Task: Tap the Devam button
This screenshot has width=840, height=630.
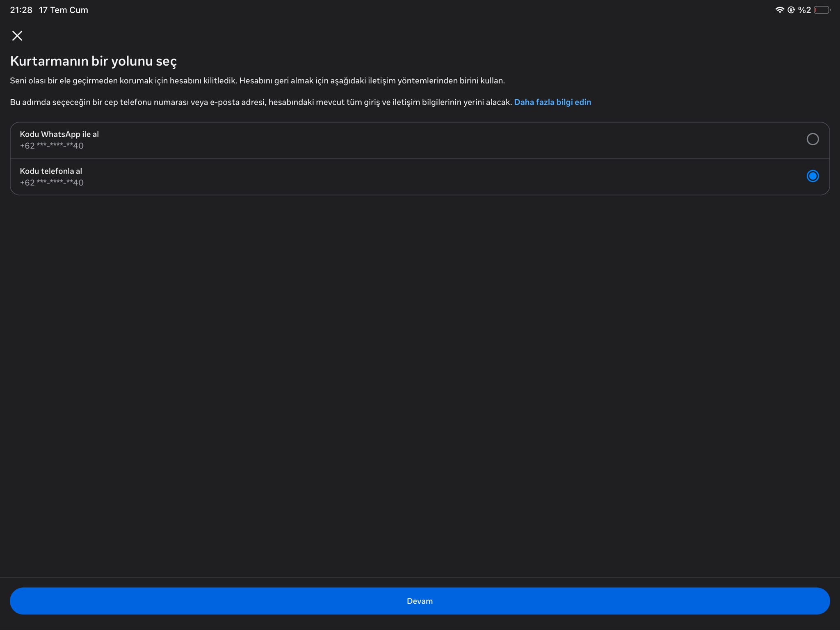Action: (420, 601)
